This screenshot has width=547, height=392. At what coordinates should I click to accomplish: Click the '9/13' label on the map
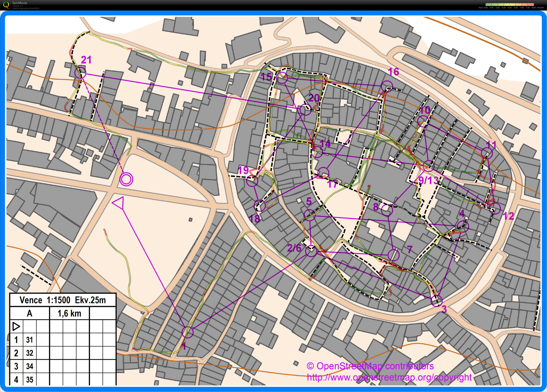pos(428,180)
